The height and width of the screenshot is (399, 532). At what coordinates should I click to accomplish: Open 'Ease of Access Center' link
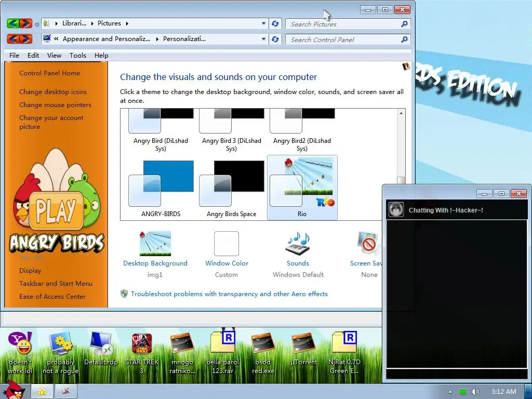tap(52, 296)
